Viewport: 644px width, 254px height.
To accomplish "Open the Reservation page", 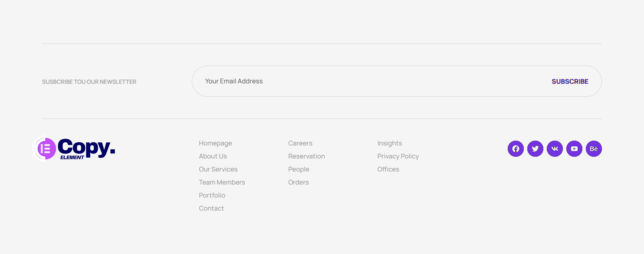I will tap(307, 156).
